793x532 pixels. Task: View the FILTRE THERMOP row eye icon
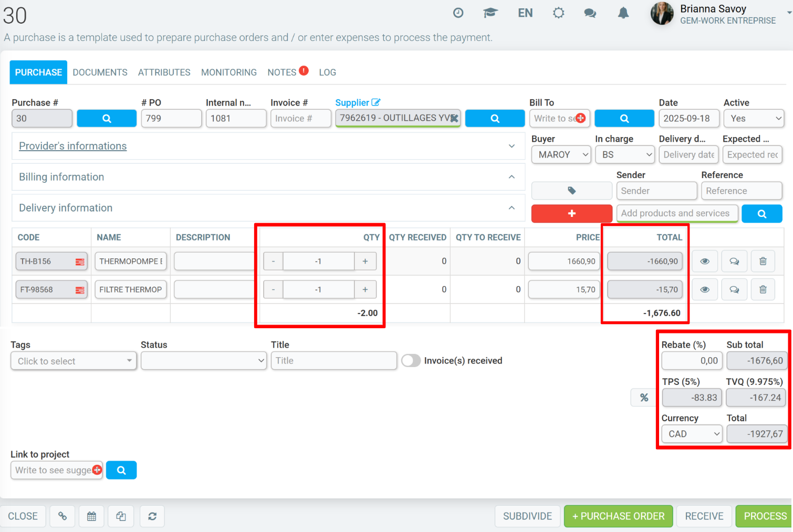[x=705, y=289]
